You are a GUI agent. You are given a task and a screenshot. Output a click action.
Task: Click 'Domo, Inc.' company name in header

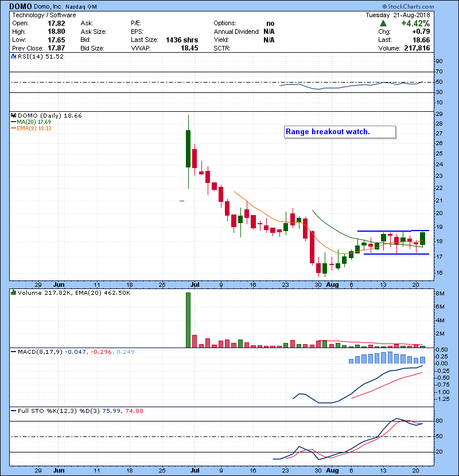48,7
